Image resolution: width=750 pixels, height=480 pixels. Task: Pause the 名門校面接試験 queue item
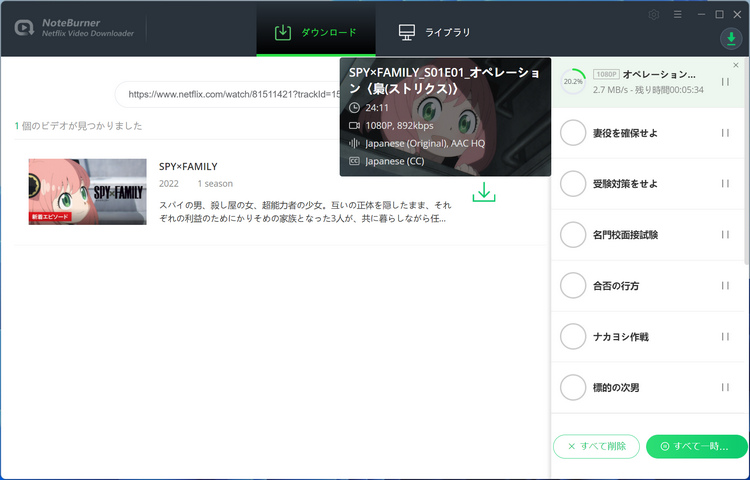click(x=725, y=235)
